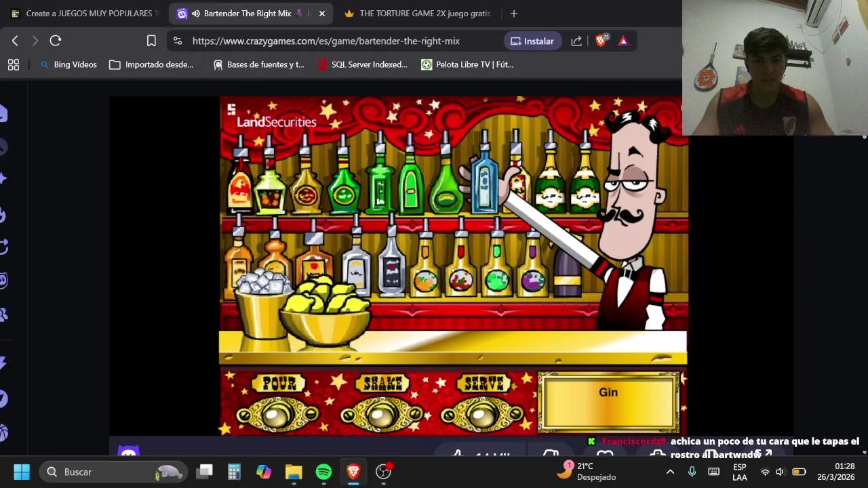Open a new browser tab
Image resolution: width=868 pixels, height=488 pixels.
[513, 14]
